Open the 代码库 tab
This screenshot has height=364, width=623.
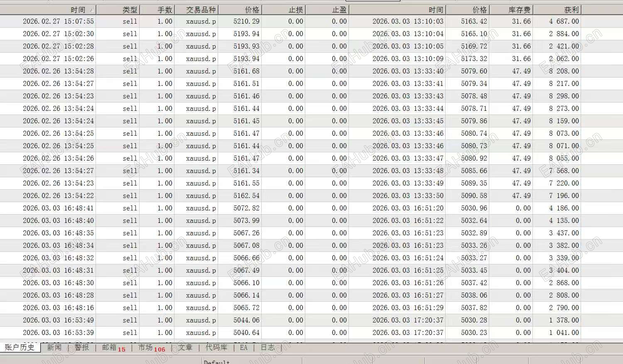217,347
